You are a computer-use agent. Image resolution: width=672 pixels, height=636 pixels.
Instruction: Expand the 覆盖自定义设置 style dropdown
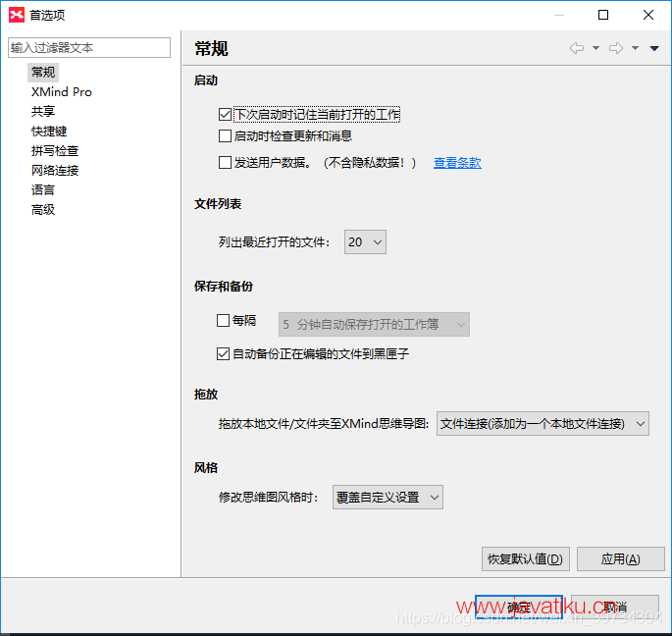[x=388, y=497]
